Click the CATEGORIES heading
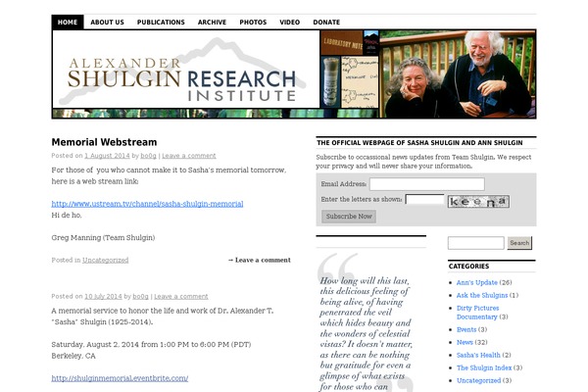The image size is (588, 392). (x=468, y=266)
